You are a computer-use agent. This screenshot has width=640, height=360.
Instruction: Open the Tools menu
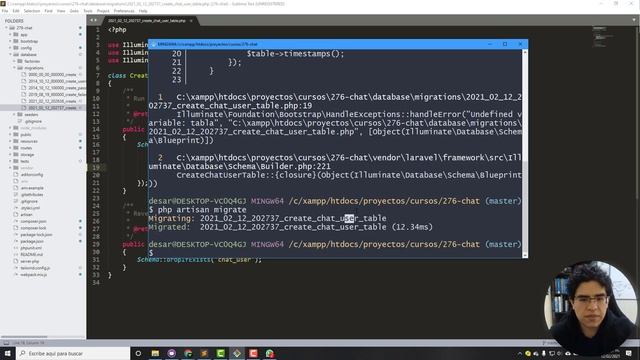point(88,11)
